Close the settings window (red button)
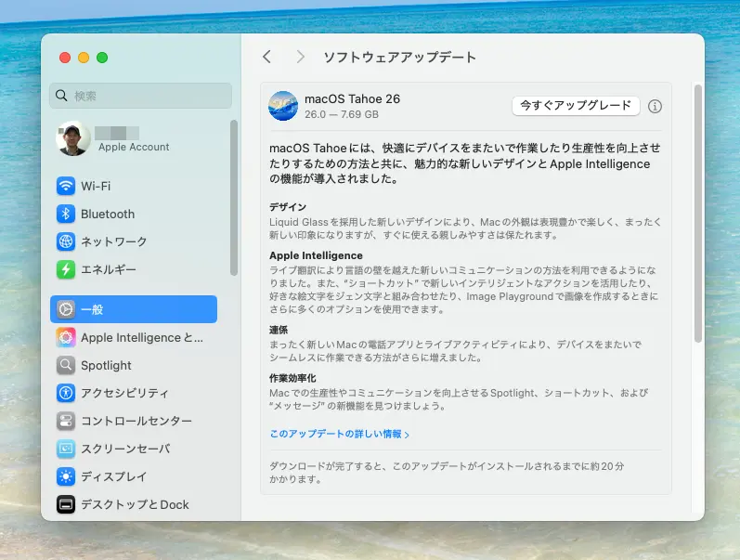740x560 pixels. tap(65, 58)
